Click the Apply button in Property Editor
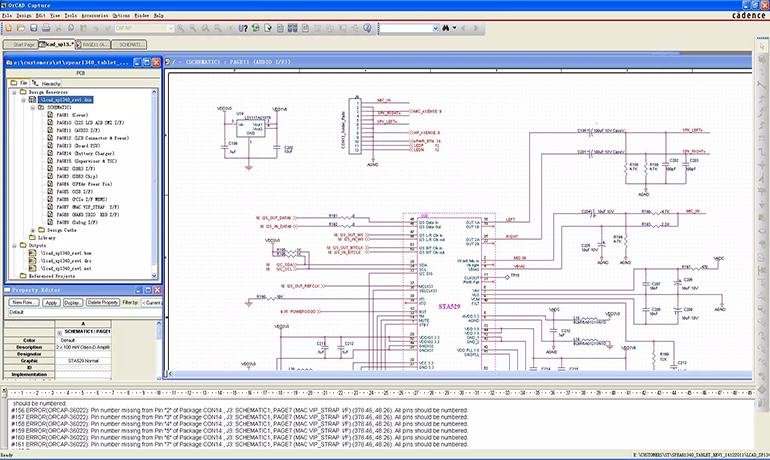 52,302
